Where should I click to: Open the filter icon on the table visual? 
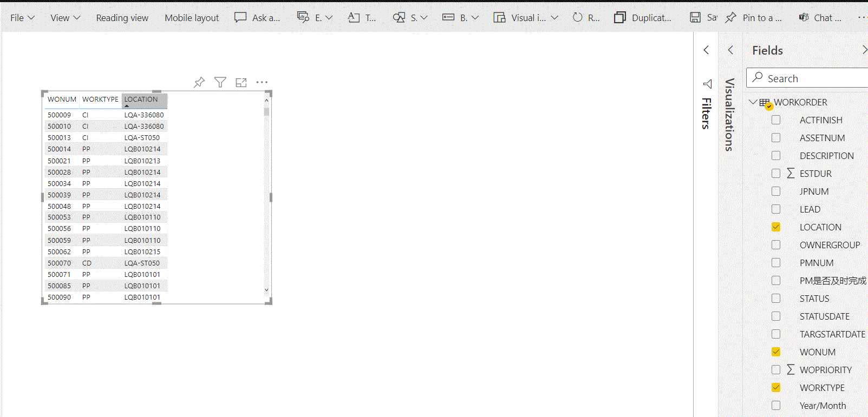point(220,82)
